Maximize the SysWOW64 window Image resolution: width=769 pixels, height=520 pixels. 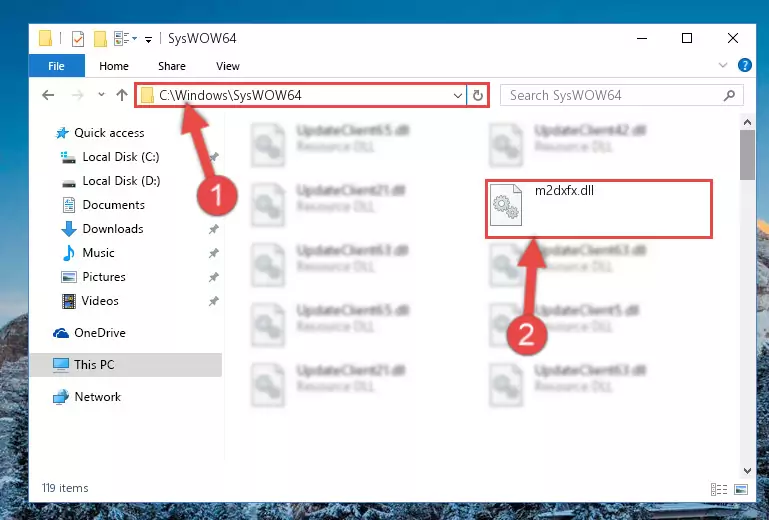(687, 38)
